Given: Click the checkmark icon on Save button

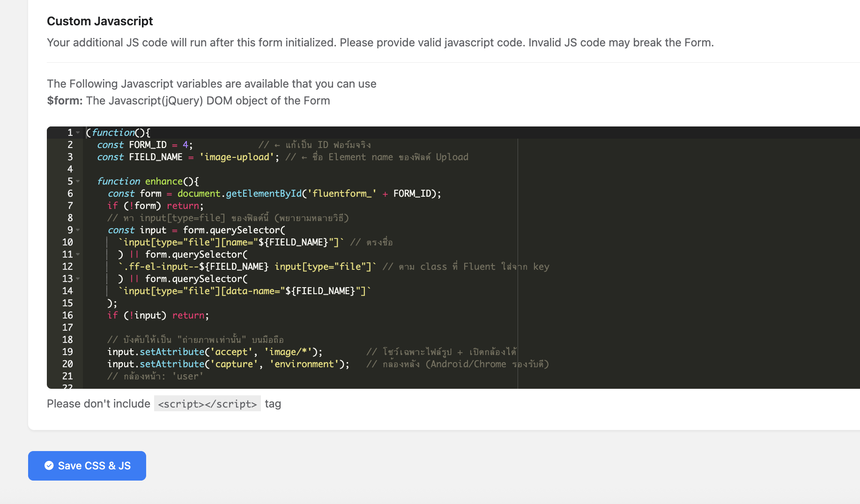Looking at the screenshot, I should (49, 466).
